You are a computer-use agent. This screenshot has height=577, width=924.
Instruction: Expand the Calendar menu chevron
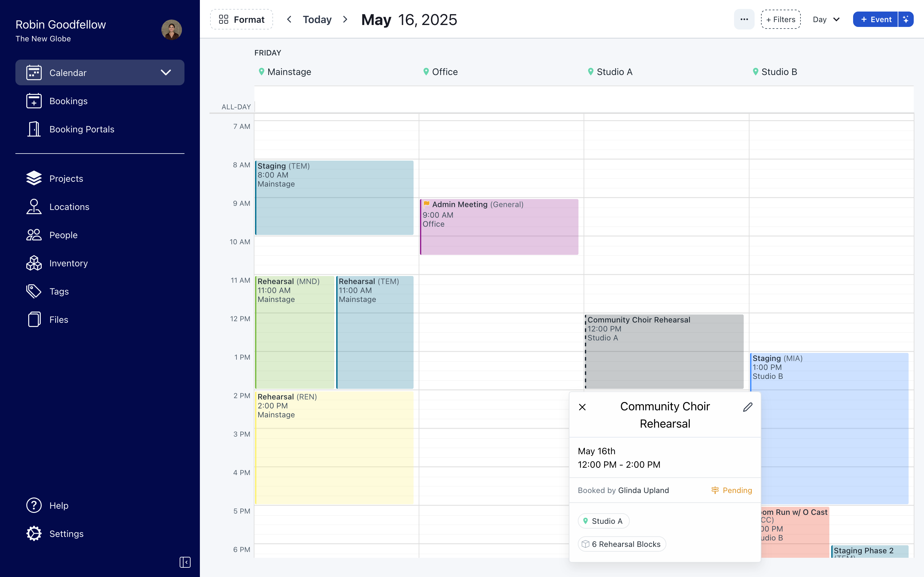coord(166,72)
